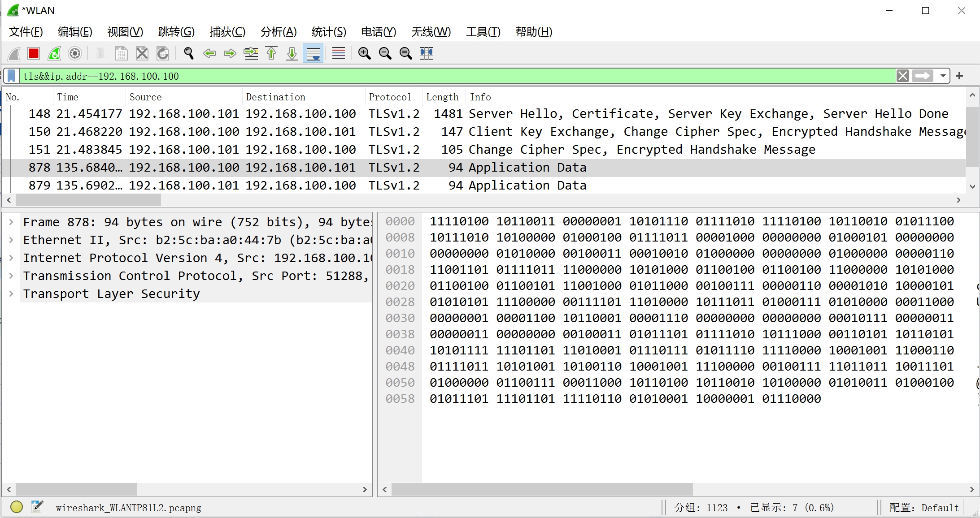Screen dimensions: 980x518
Task: Apply display filter arrow button
Action: pos(923,76)
